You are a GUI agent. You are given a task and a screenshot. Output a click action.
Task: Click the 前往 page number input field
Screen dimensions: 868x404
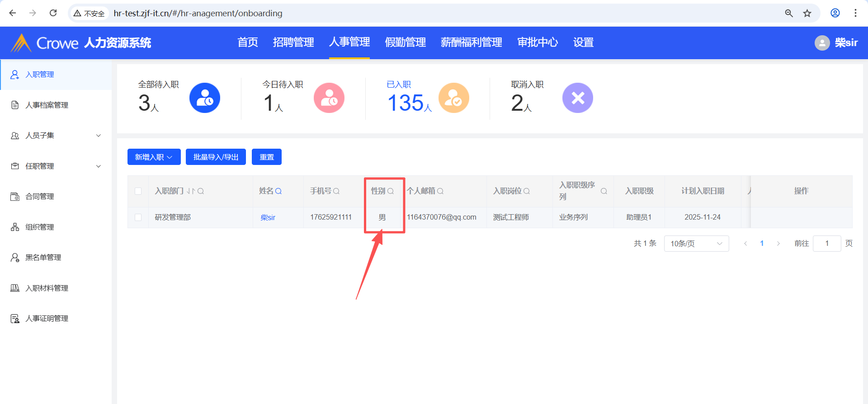pos(827,244)
